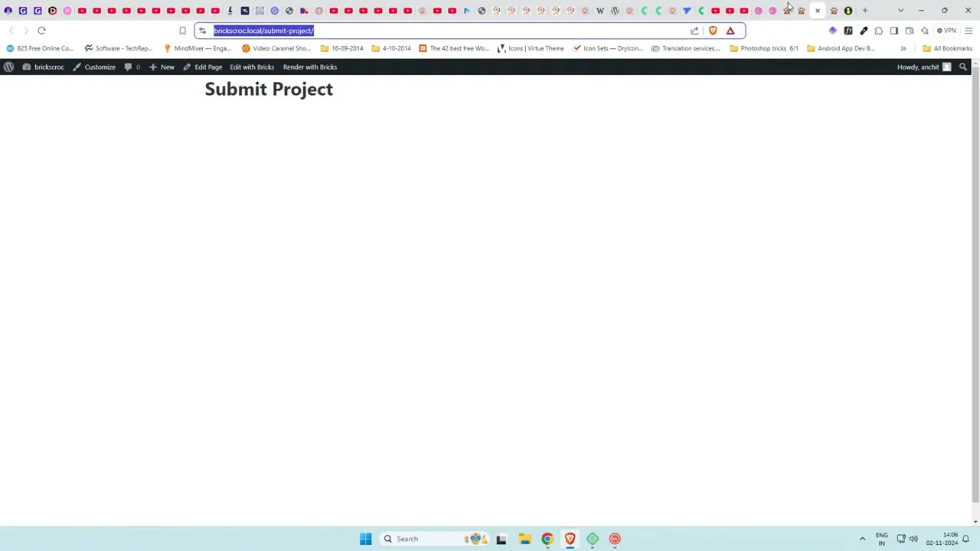The width and height of the screenshot is (980, 551).
Task: Click the comments bubble in admin bar
Action: click(x=130, y=67)
